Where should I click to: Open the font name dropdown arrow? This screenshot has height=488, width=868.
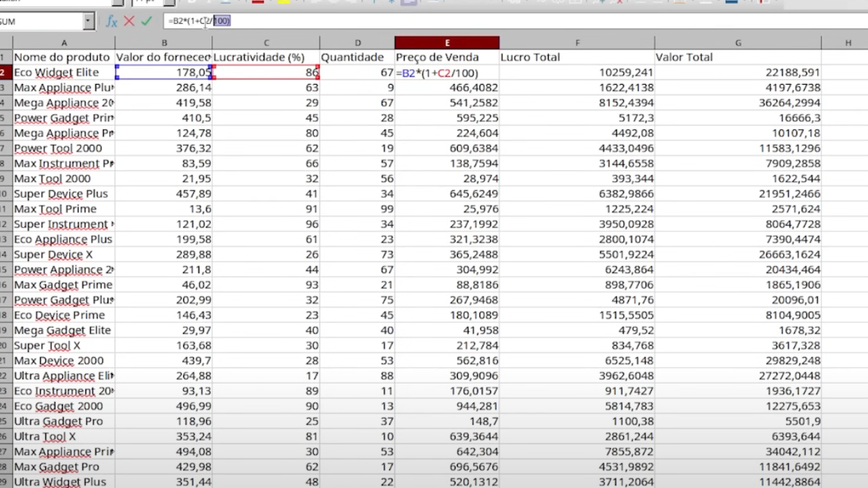click(x=119, y=3)
